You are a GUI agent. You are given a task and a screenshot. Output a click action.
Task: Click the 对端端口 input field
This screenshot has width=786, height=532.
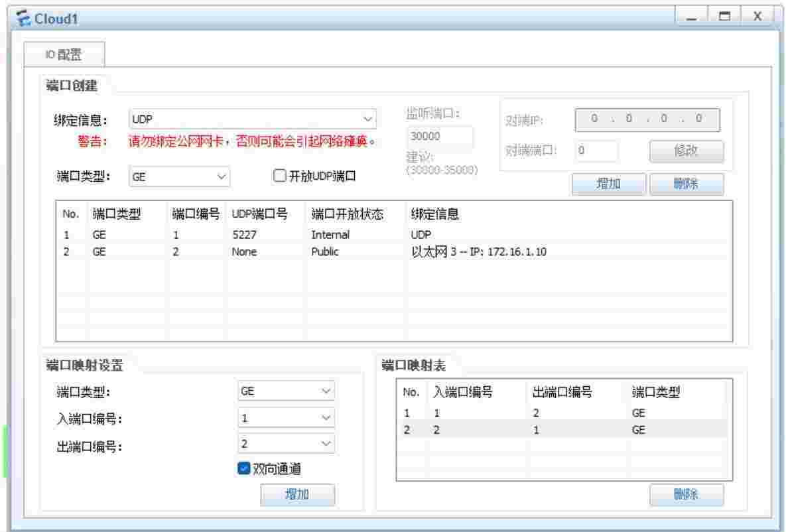(596, 150)
